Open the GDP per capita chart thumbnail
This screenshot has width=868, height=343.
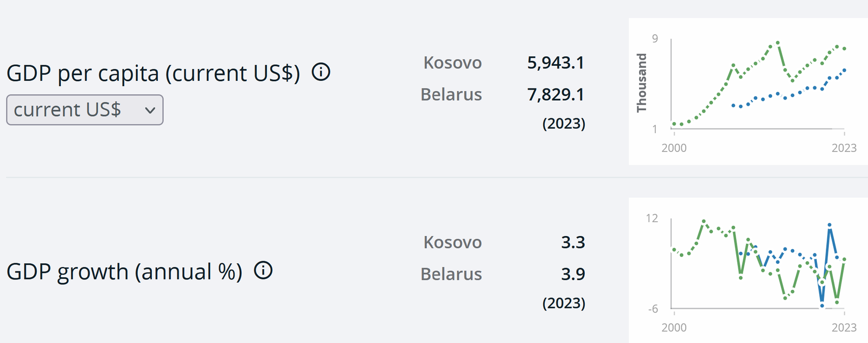point(749,91)
